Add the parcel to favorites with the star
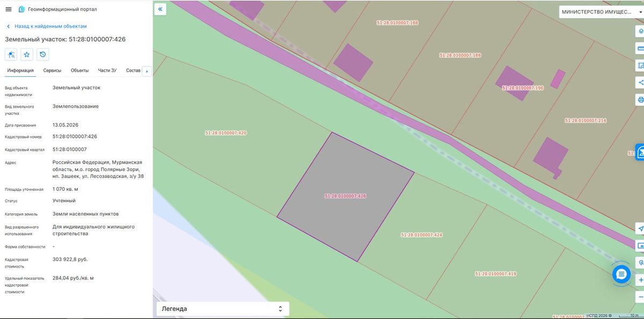 [27, 54]
